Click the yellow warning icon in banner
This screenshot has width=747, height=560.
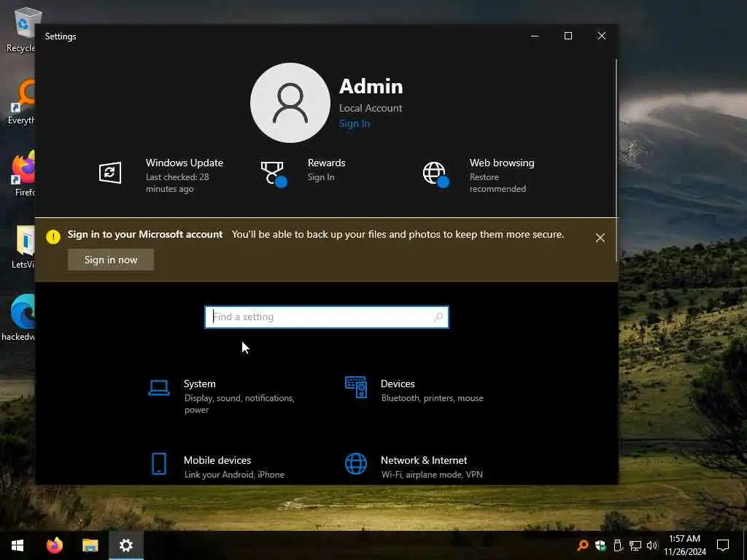click(x=53, y=237)
